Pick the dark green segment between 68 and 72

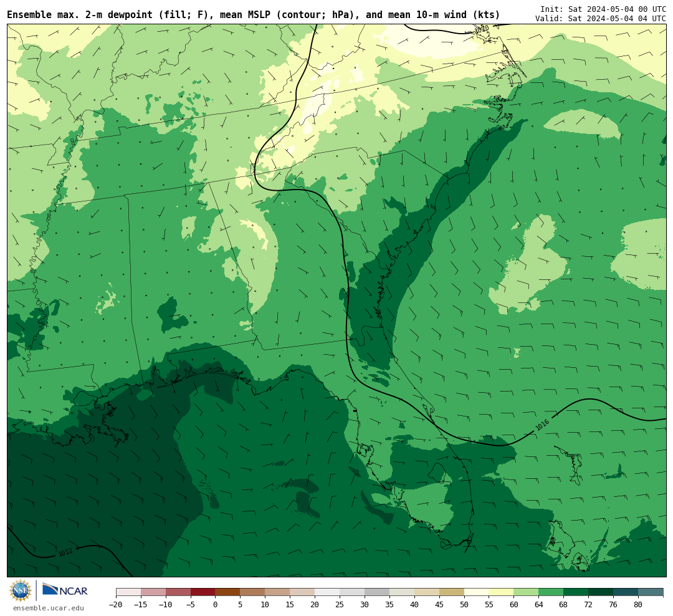click(x=576, y=592)
